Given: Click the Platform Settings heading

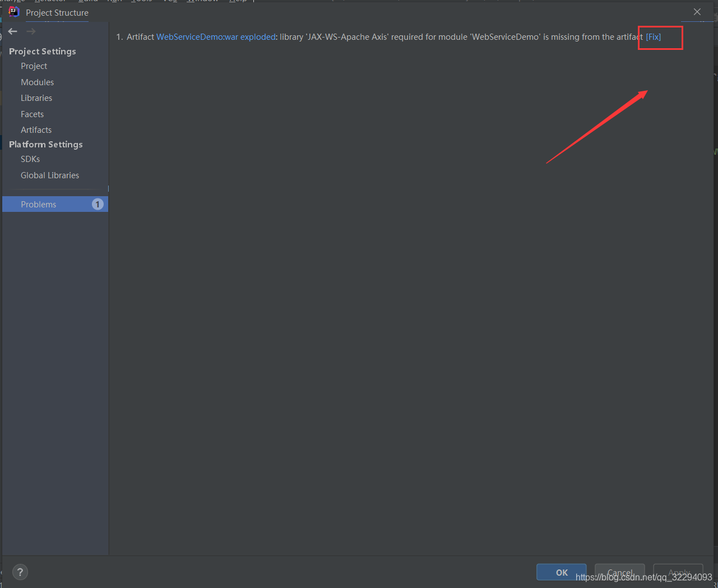Looking at the screenshot, I should [46, 144].
